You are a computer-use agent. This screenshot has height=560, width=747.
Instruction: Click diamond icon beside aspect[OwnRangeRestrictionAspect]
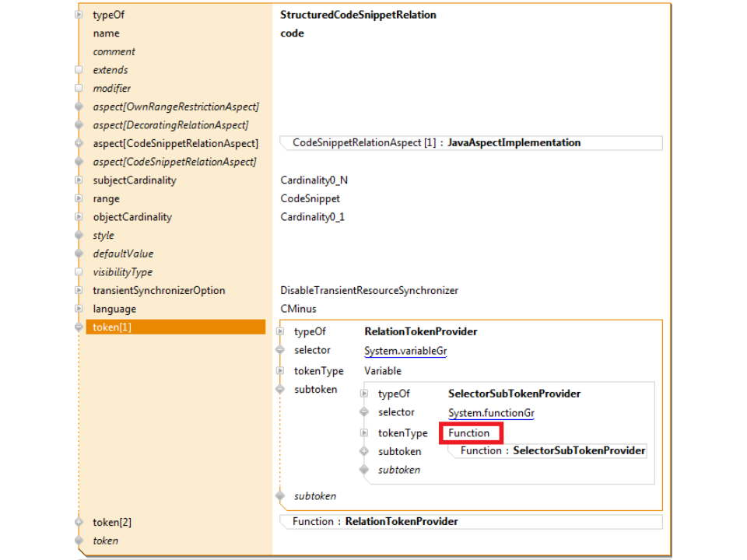pos(79,107)
